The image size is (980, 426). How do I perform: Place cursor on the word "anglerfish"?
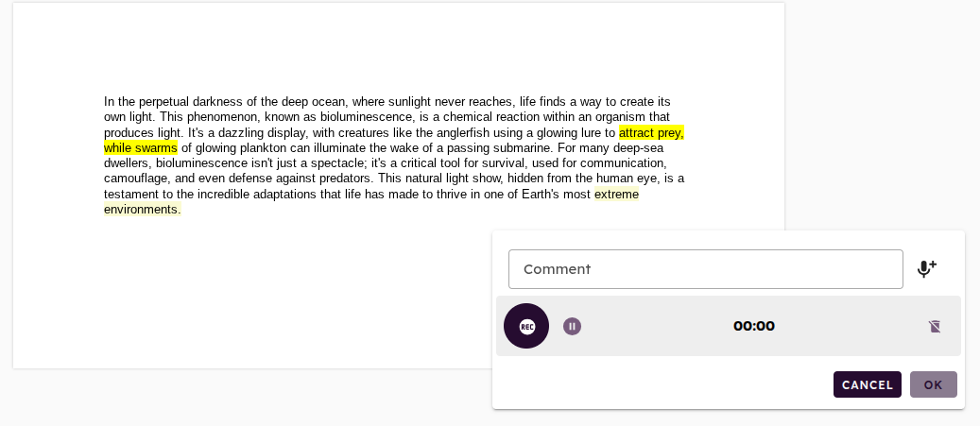point(466,132)
